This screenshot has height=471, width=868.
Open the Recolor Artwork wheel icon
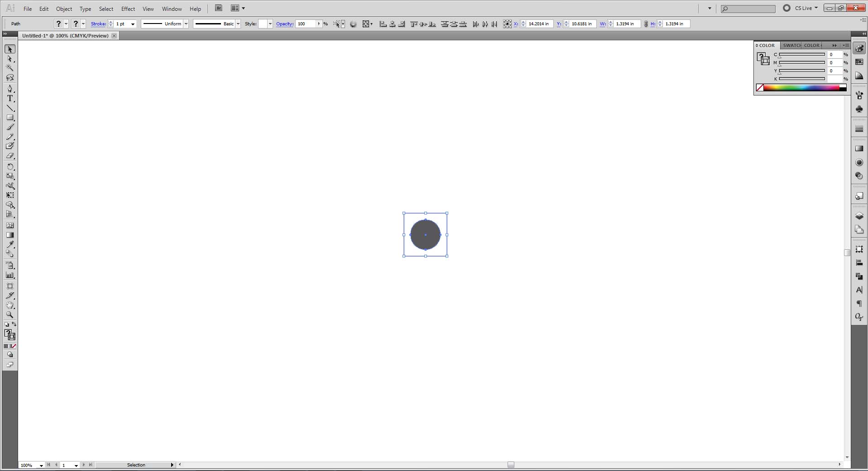353,24
